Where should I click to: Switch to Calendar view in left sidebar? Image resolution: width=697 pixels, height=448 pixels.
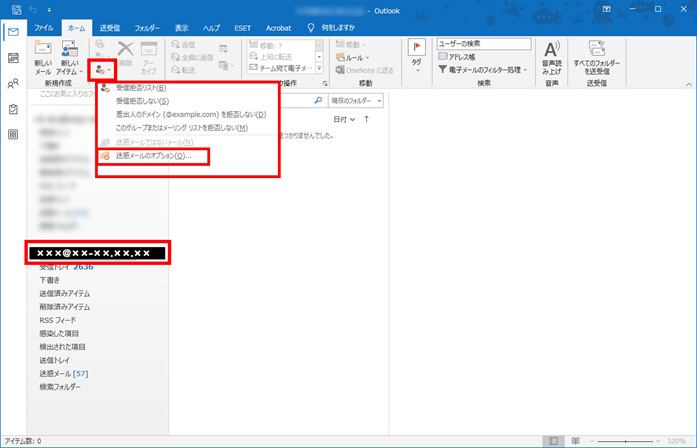pos(13,59)
